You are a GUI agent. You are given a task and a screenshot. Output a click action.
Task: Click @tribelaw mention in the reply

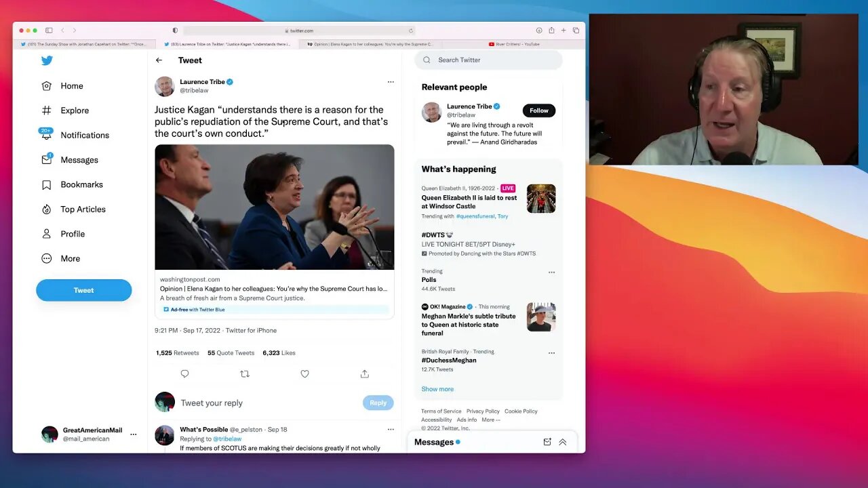pyautogui.click(x=227, y=439)
